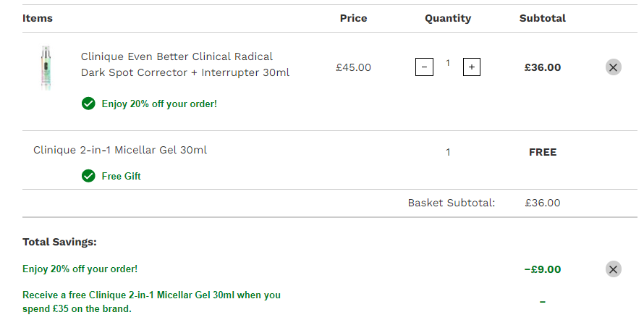
Task: Click the -£9.00 savings amount
Action: tap(542, 269)
